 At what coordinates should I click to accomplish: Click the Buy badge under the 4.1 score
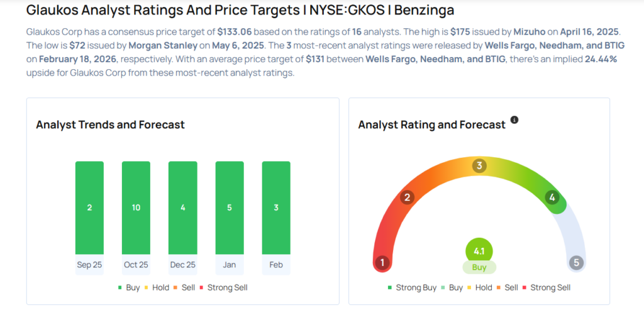coord(479,267)
